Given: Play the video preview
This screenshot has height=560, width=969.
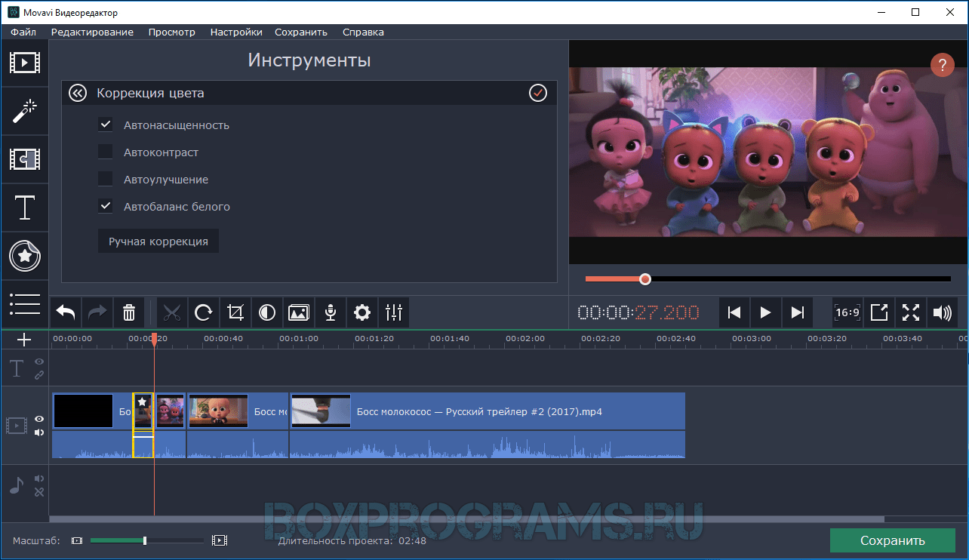Looking at the screenshot, I should coord(765,312).
